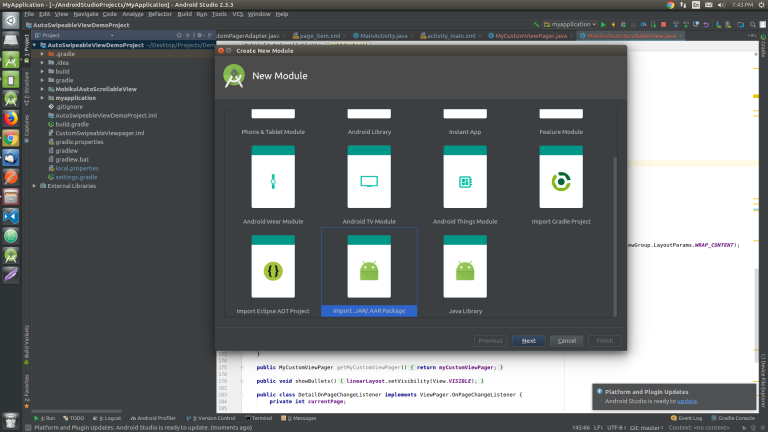
Task: Pick the Android Things Module tile
Action: [465, 181]
